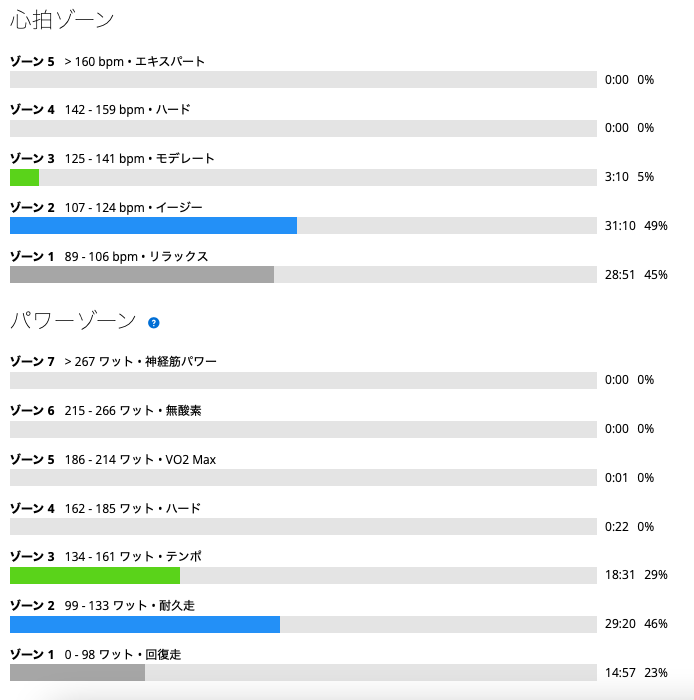Select the ゾーン 5 >160 bpm label
694x700 pixels.
pyautogui.click(x=108, y=61)
